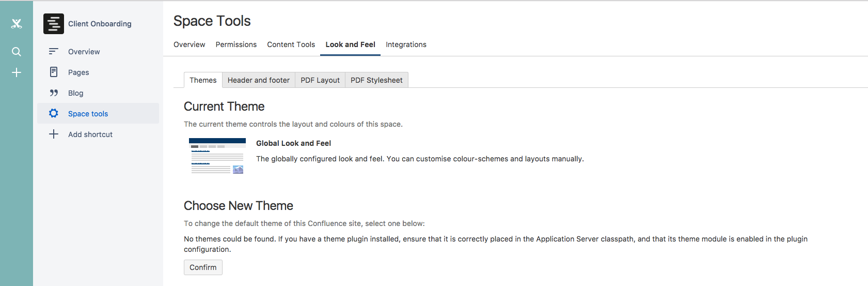The height and width of the screenshot is (286, 868).
Task: Go to Space Tools Overview tab
Action: pyautogui.click(x=189, y=44)
